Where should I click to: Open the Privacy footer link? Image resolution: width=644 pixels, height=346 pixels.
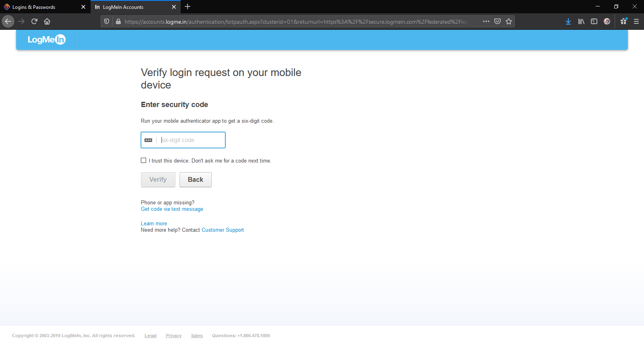click(173, 336)
